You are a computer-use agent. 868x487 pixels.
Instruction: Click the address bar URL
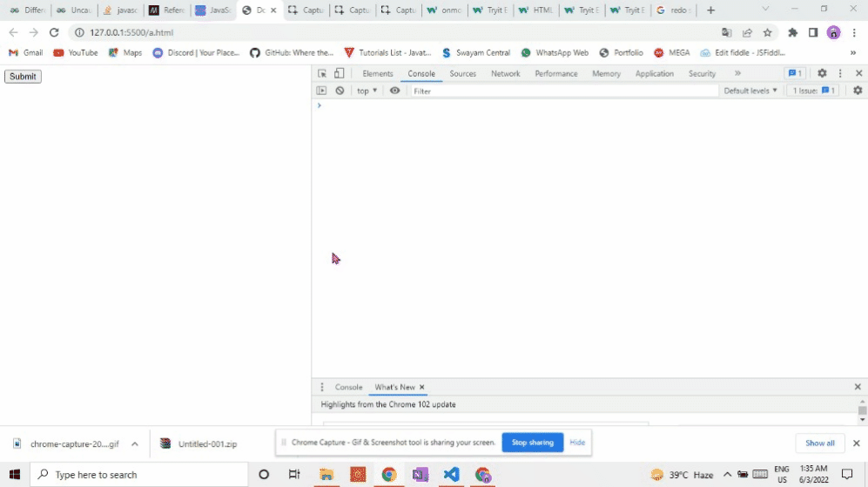click(x=131, y=33)
